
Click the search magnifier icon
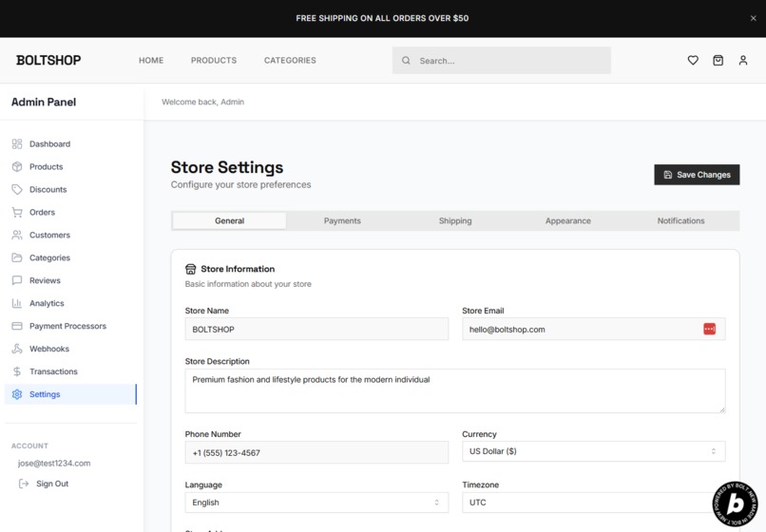point(406,61)
